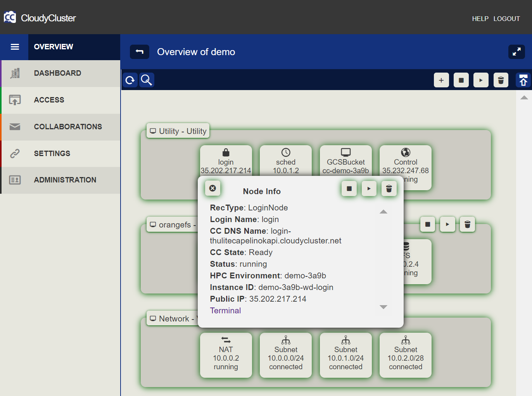This screenshot has height=396, width=532.
Task: Click HPC Environment demo-3a9b text
Action: point(305,276)
